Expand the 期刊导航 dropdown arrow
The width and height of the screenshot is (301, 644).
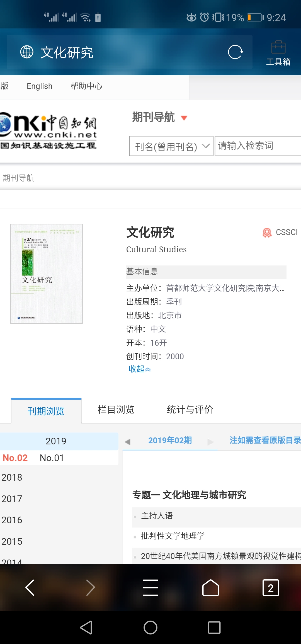click(x=184, y=118)
